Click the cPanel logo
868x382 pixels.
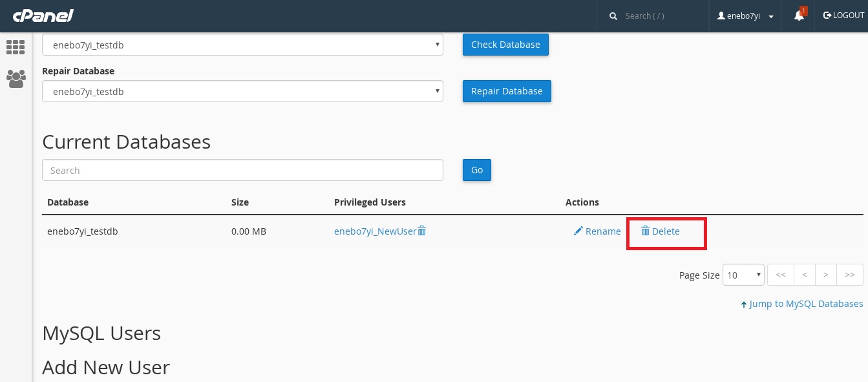[43, 15]
